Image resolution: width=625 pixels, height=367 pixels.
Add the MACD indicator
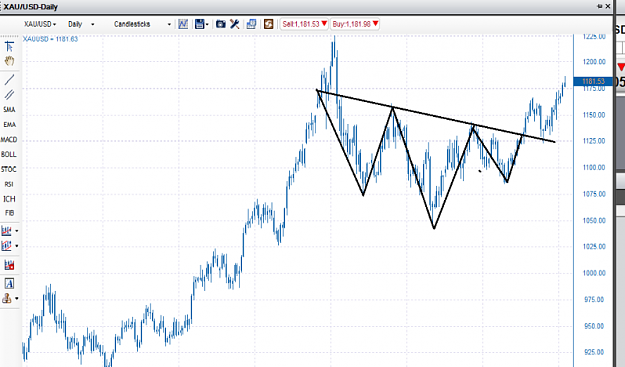coord(9,139)
